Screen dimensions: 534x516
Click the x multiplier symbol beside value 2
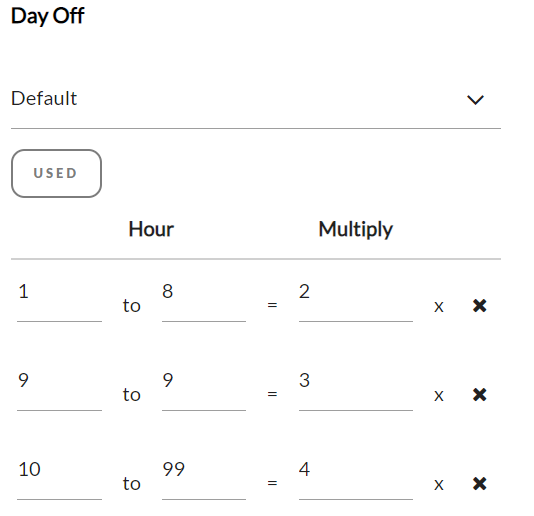click(x=439, y=307)
